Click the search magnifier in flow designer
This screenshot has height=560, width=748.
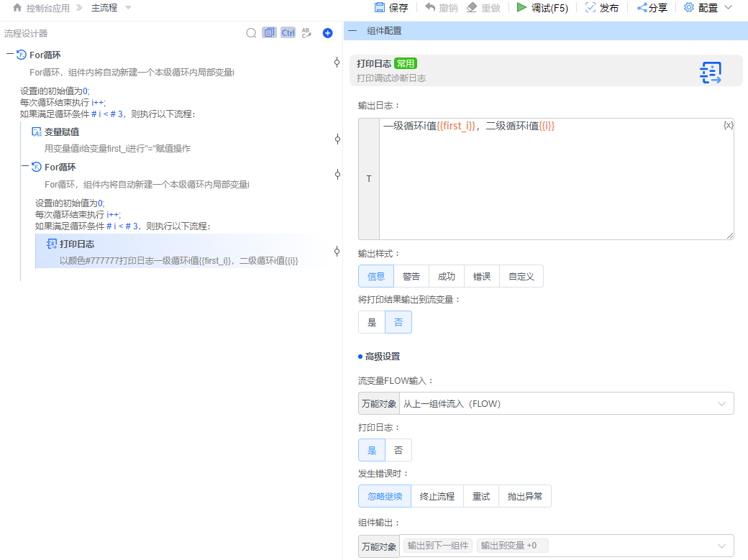252,33
